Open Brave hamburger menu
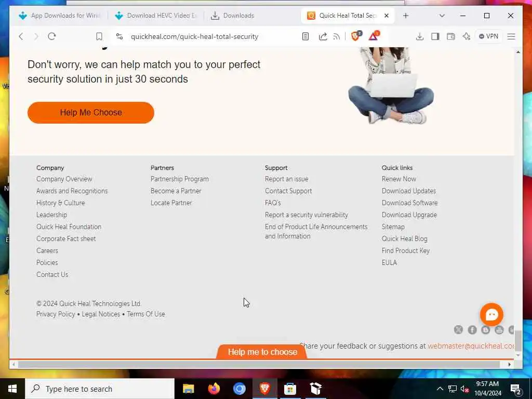Viewport: 532px width, 399px height. pyautogui.click(x=511, y=36)
